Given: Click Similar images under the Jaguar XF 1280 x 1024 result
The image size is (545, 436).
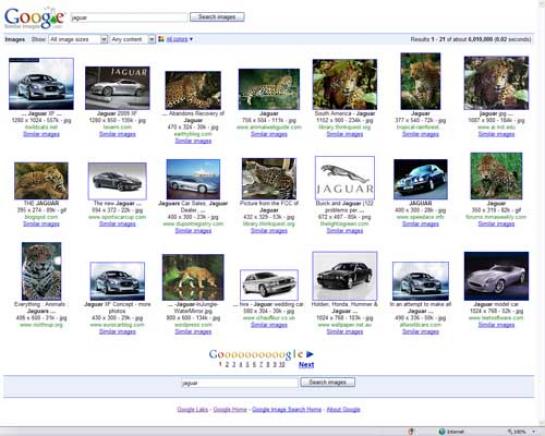Looking at the screenshot, I should click(41, 134).
